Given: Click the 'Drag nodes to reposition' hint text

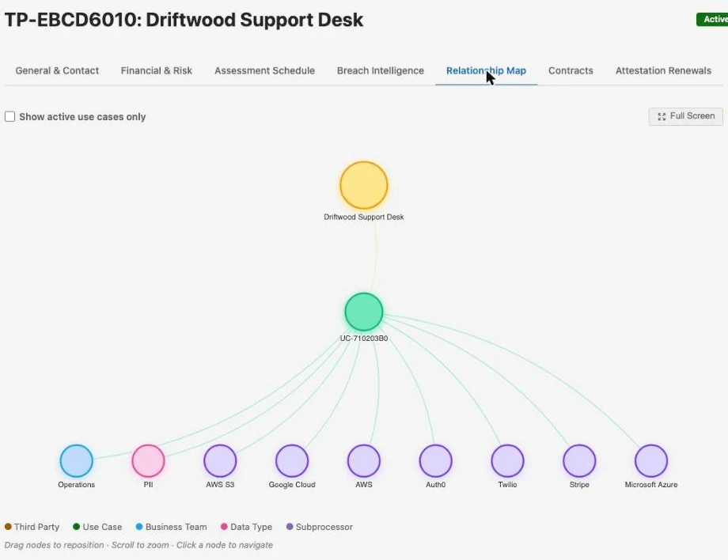Looking at the screenshot, I should click(x=55, y=545).
